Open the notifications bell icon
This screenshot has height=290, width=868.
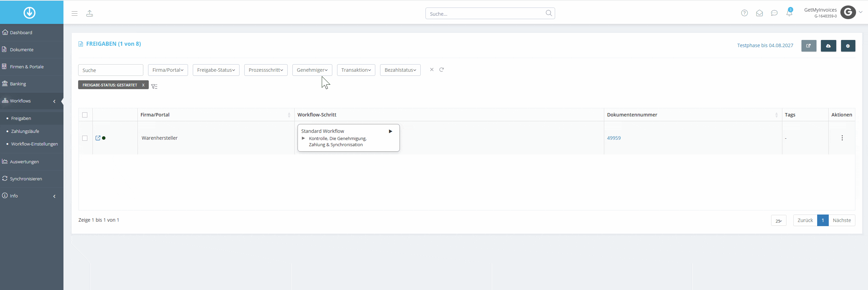[789, 13]
